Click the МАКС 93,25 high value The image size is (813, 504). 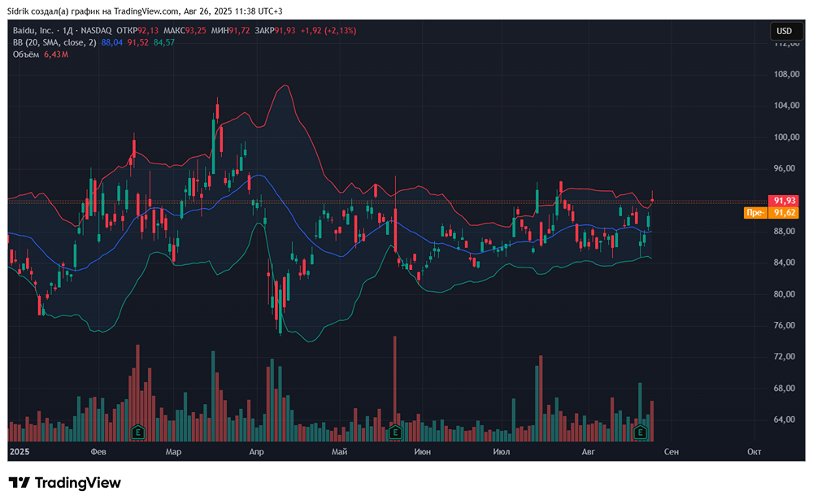click(185, 31)
